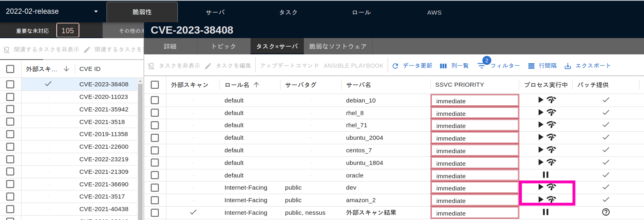Check the checkbox for the rhel_8 row
Screen dimensions: 644x220
[155, 113]
